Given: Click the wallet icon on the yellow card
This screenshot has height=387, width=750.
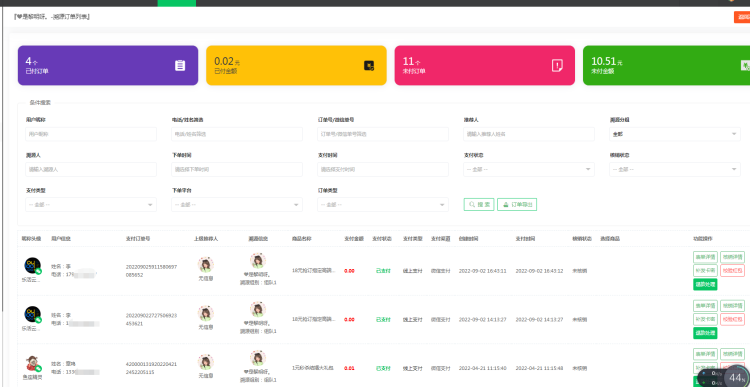Looking at the screenshot, I should [369, 66].
